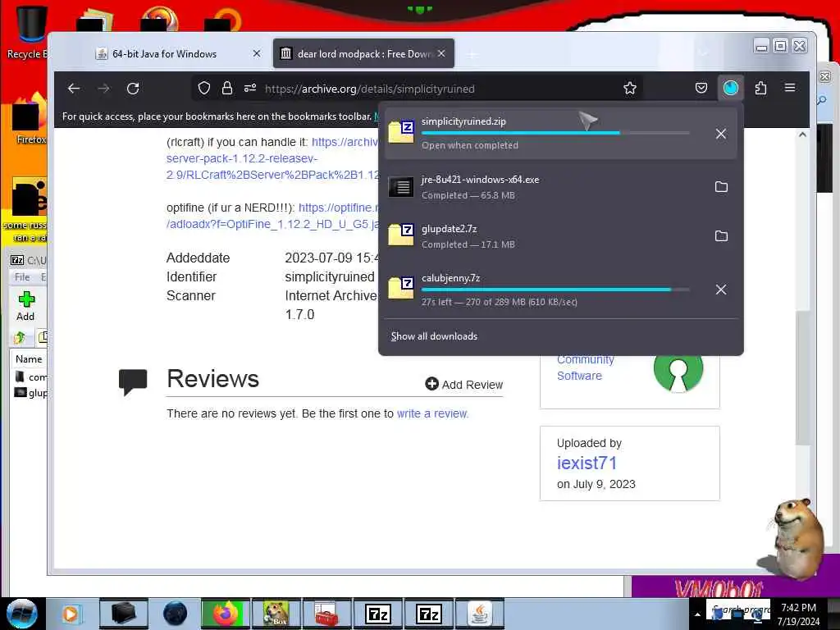
Task: Click Show all downloads
Action: coord(434,336)
